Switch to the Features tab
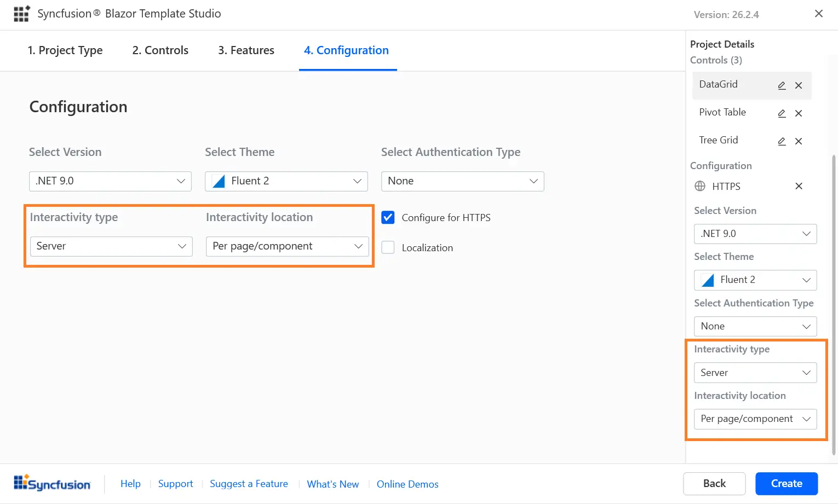Image resolution: width=838 pixels, height=504 pixels. click(246, 50)
